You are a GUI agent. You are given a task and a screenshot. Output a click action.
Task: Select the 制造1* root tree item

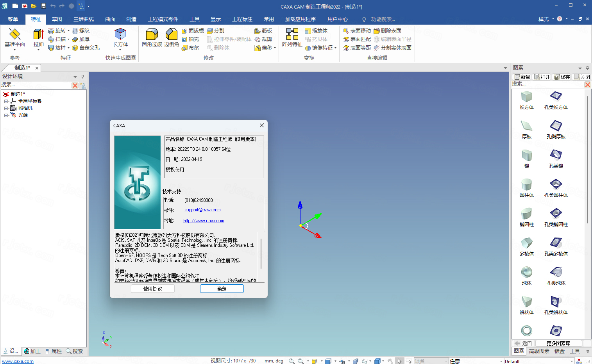18,94
